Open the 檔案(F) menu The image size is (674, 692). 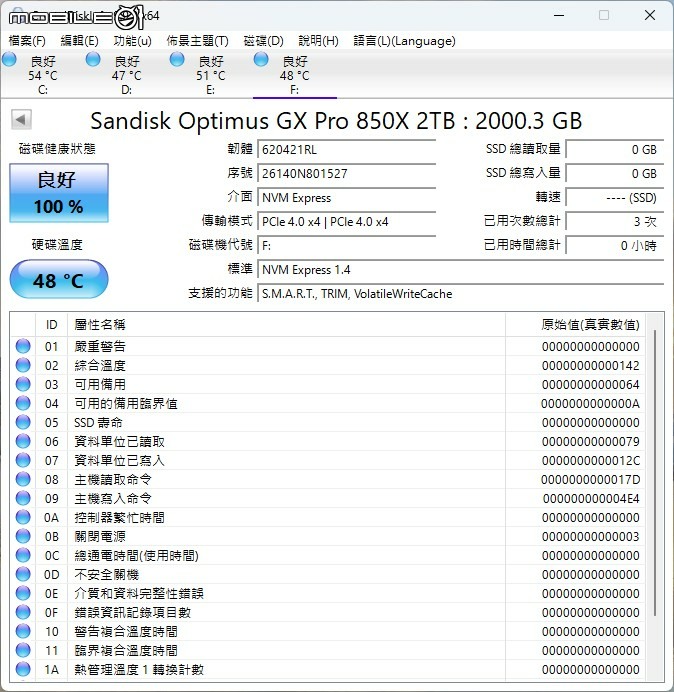tap(27, 41)
